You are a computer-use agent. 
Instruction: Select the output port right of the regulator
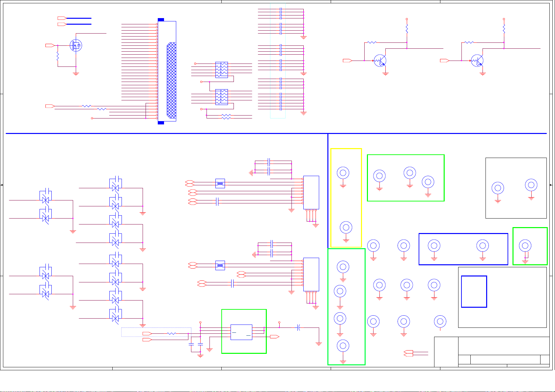pos(275,337)
